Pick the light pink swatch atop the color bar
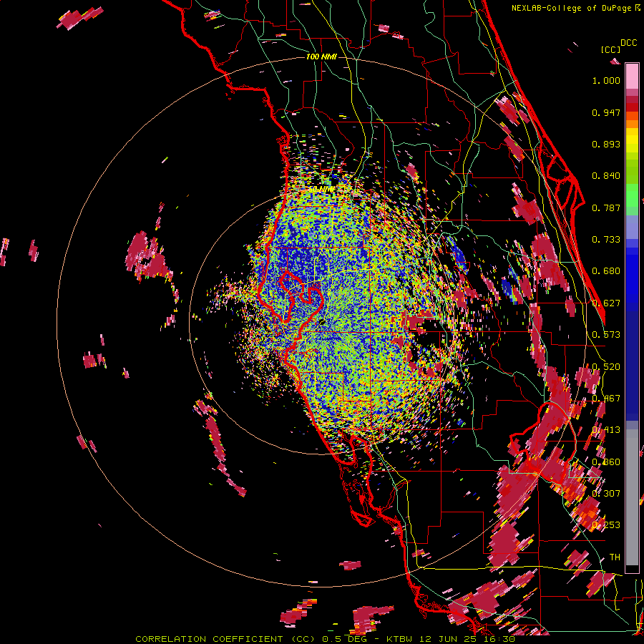The width and height of the screenshot is (644, 644). coord(632,77)
